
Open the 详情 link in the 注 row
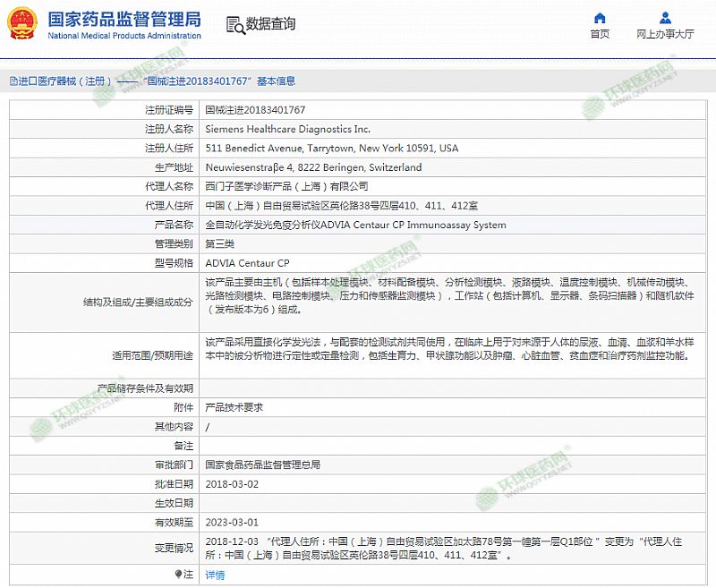pos(215,575)
